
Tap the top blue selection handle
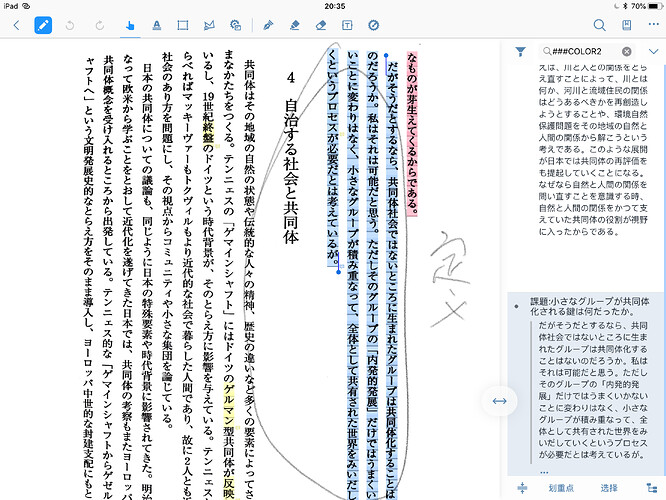[x=386, y=56]
